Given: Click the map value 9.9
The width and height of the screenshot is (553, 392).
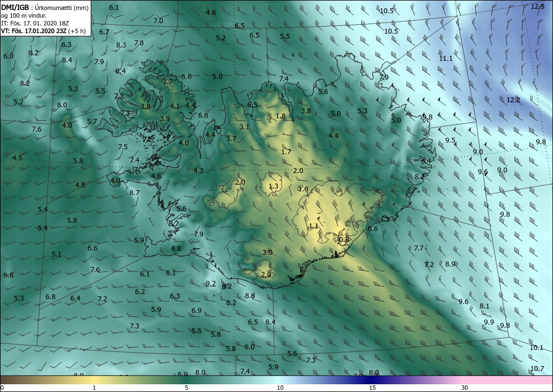Looking at the screenshot, I should (489, 322).
